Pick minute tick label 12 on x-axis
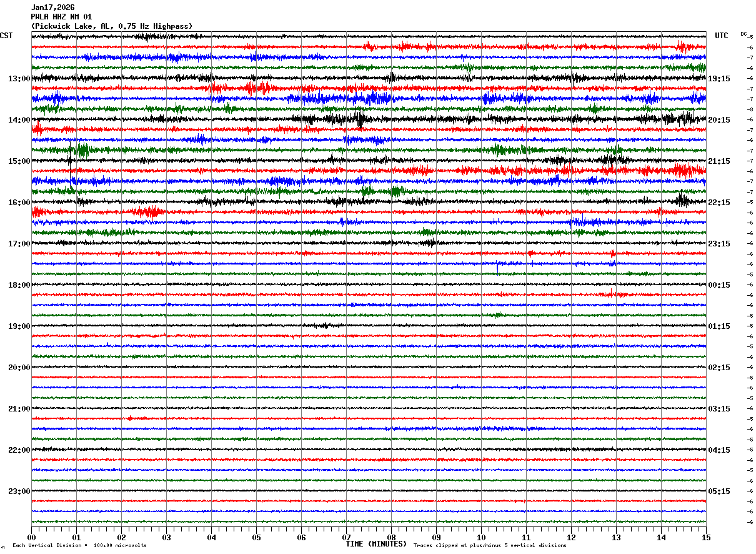The height and width of the screenshot is (554, 756). [571, 537]
